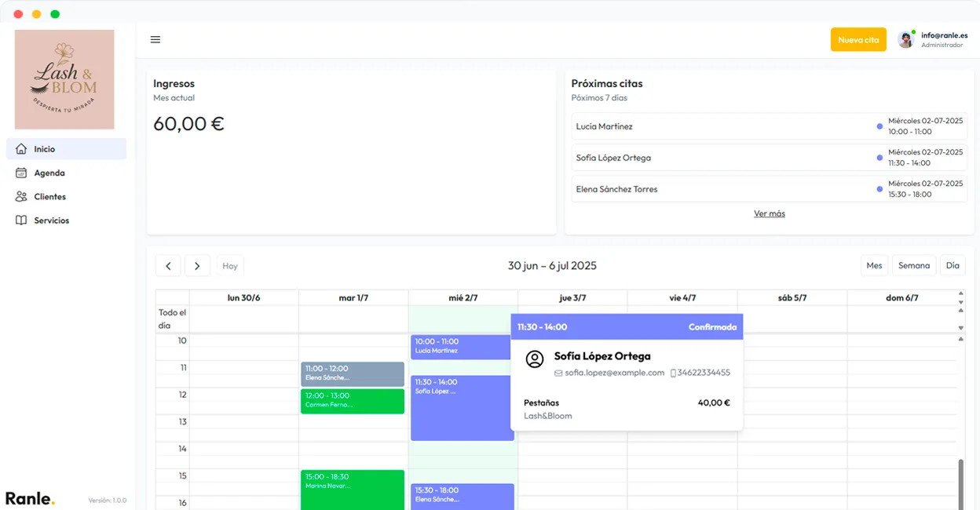
Task: Click the calendar vertical scrollbar
Action: pyautogui.click(x=960, y=483)
